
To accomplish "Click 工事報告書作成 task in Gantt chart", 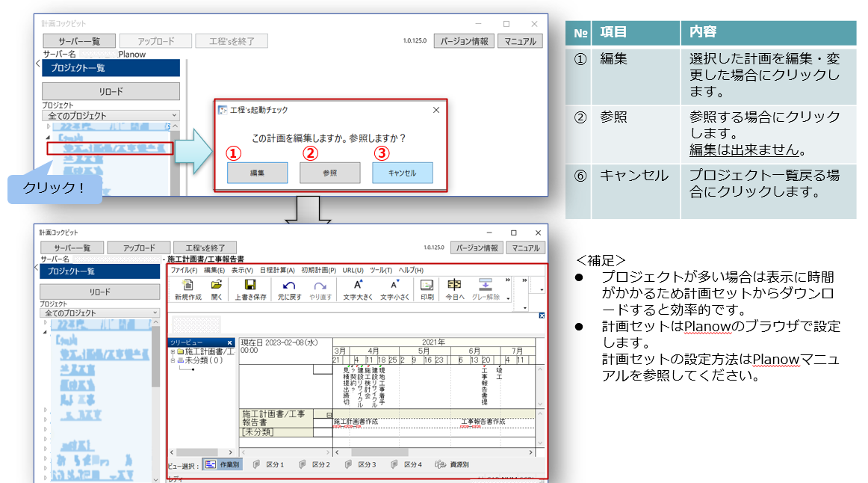I will pos(483,422).
